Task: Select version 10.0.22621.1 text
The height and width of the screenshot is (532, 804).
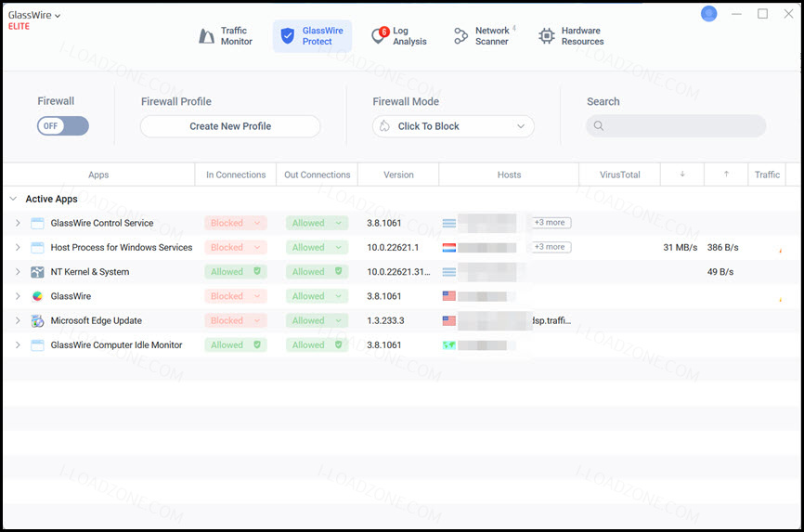Action: (393, 247)
